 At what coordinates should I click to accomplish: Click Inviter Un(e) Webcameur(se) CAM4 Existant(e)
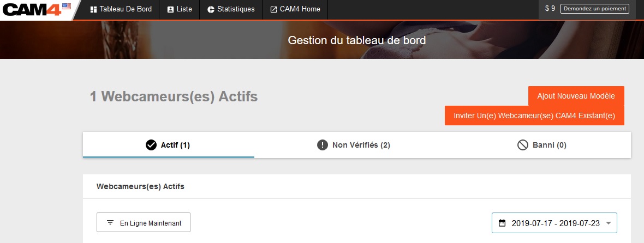(x=534, y=116)
